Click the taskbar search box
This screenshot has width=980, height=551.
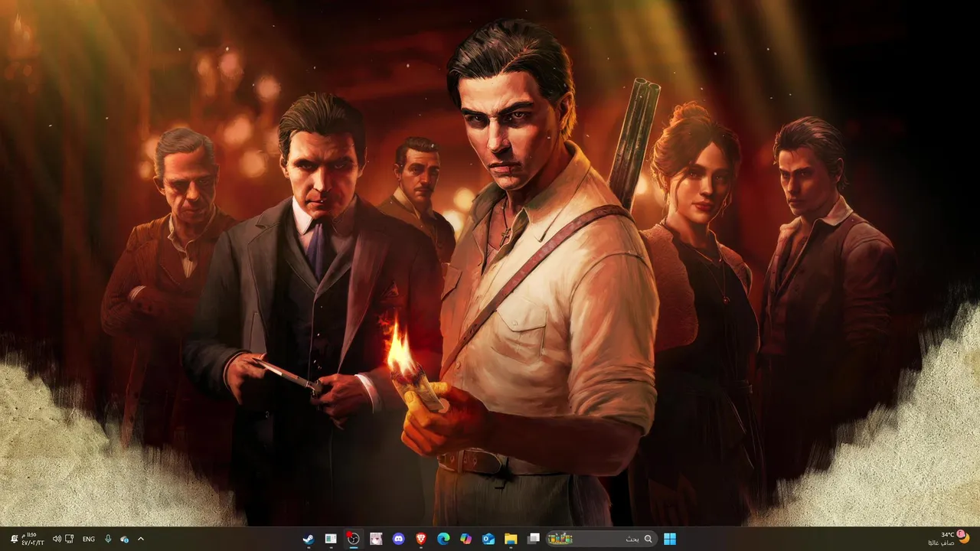[600, 539]
